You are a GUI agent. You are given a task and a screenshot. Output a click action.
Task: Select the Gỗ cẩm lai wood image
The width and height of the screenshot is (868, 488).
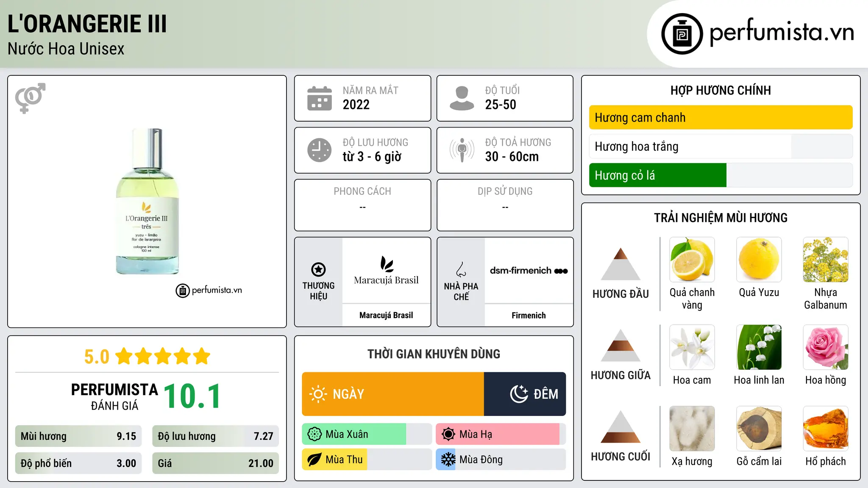pos(759,429)
